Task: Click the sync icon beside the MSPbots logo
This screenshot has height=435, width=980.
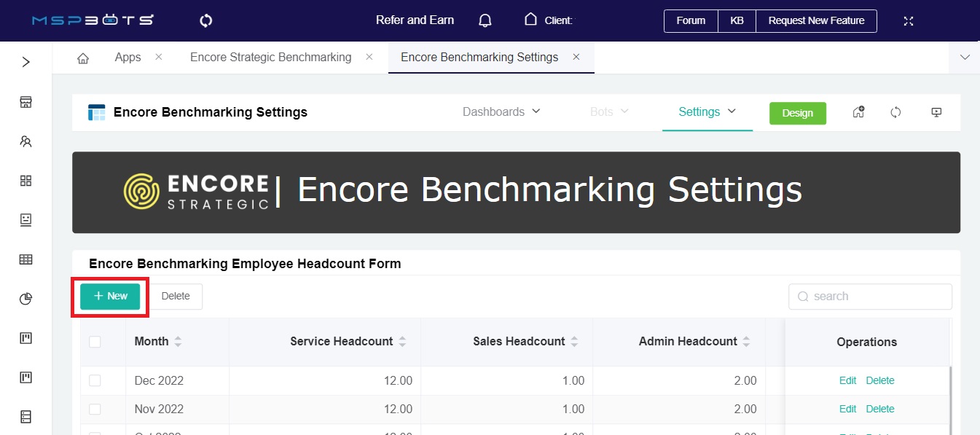Action: (206, 20)
